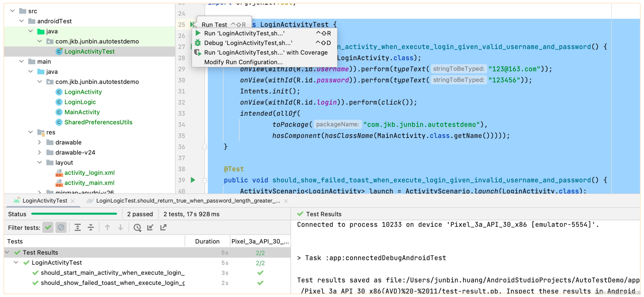
Task: Click the green test status progress bar
Action: point(74,214)
